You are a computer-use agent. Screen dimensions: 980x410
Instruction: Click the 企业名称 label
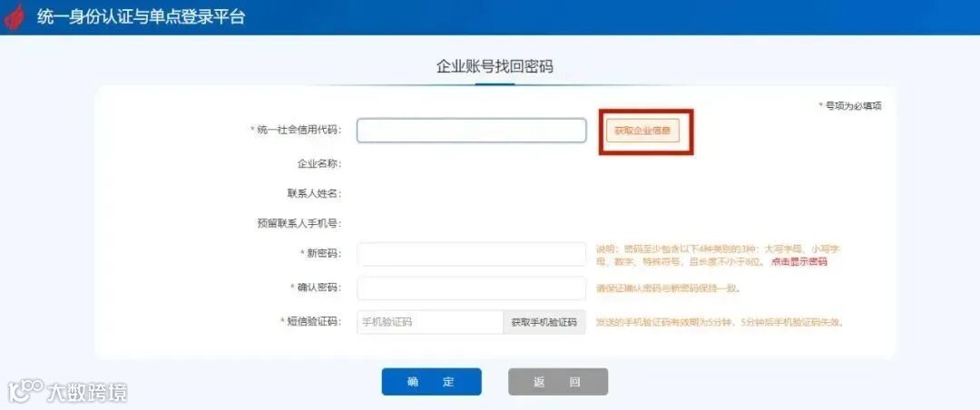coord(318,164)
